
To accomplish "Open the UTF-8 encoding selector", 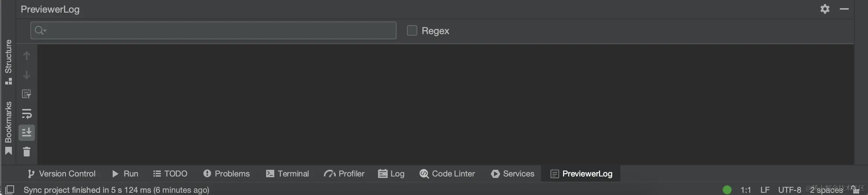I will coord(789,190).
